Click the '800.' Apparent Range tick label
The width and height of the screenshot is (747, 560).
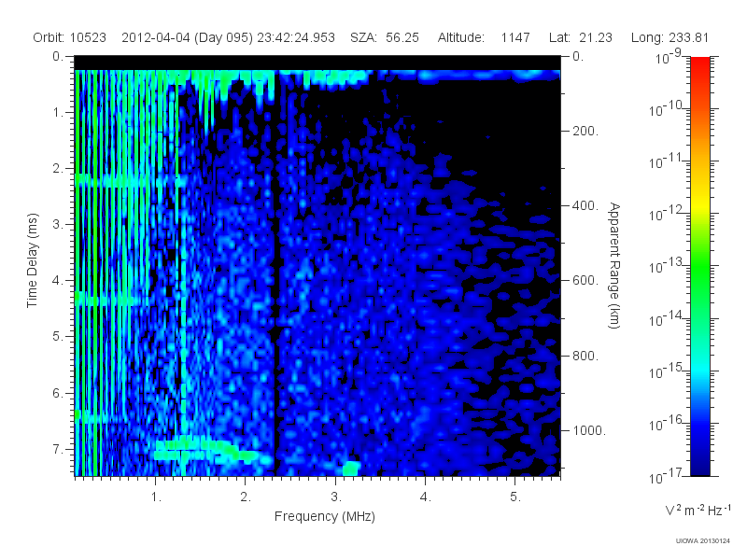point(585,356)
